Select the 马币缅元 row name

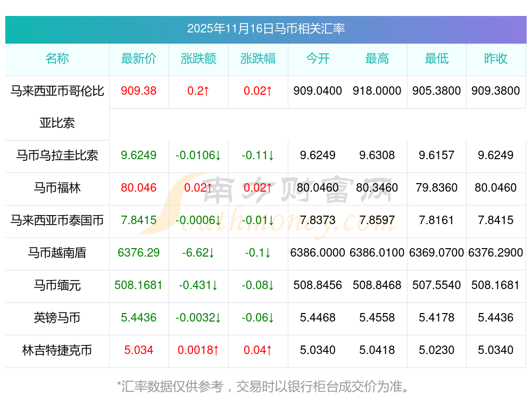pos(57,285)
